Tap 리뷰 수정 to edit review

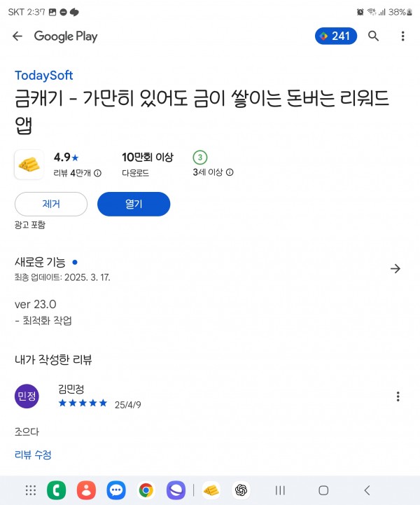(33, 455)
